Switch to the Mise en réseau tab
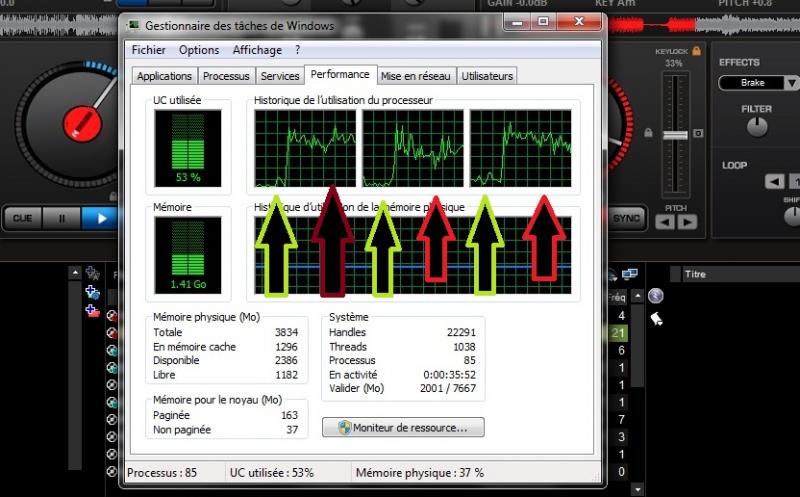The height and width of the screenshot is (497, 800). tap(416, 76)
